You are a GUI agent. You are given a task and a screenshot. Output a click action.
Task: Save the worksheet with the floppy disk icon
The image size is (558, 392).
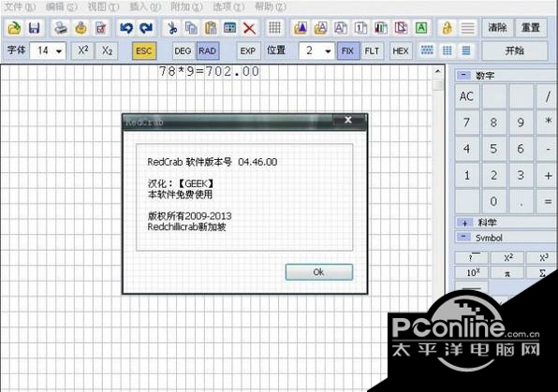[x=34, y=28]
